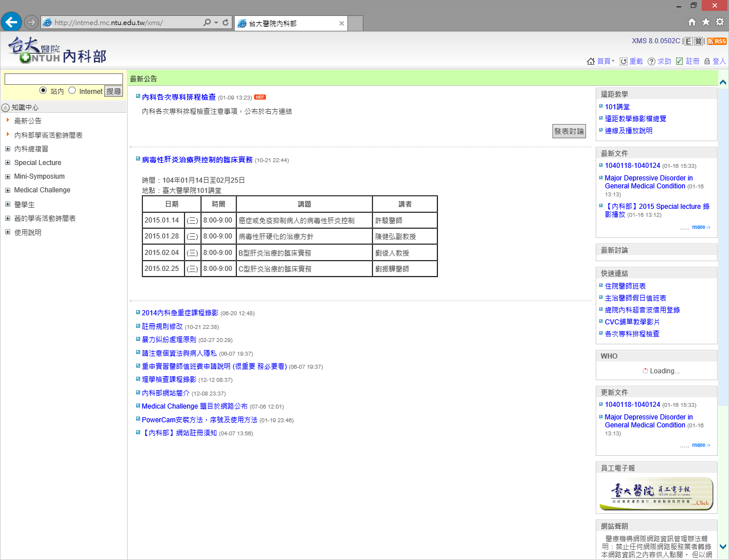This screenshot has height=560, width=729.
Task: Click the site search input field
Action: [x=64, y=79]
